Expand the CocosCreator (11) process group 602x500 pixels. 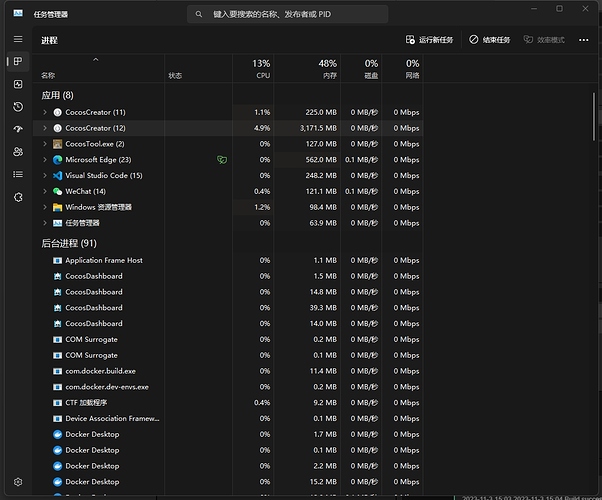45,112
